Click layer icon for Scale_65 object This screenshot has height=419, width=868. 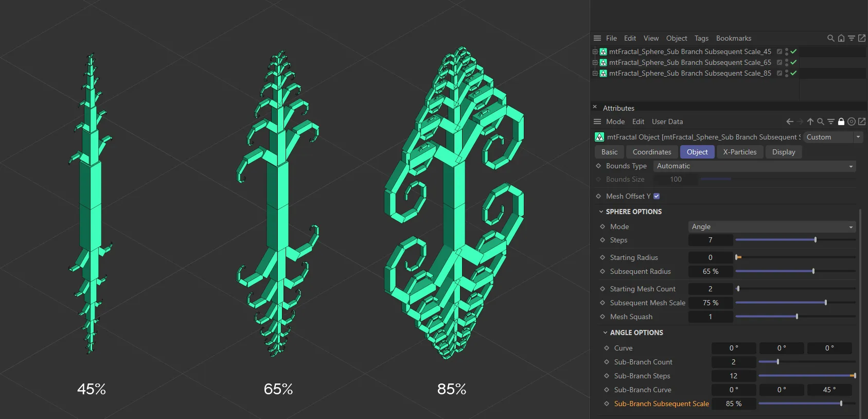pos(780,62)
